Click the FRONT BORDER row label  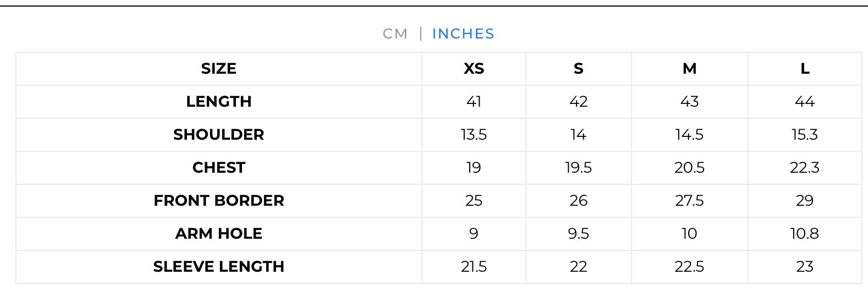point(219,201)
